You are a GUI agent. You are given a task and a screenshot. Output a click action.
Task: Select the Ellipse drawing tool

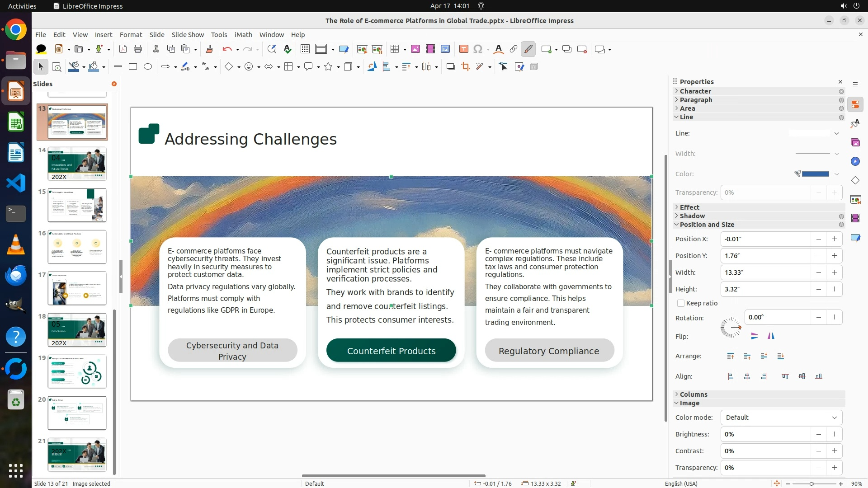(148, 67)
